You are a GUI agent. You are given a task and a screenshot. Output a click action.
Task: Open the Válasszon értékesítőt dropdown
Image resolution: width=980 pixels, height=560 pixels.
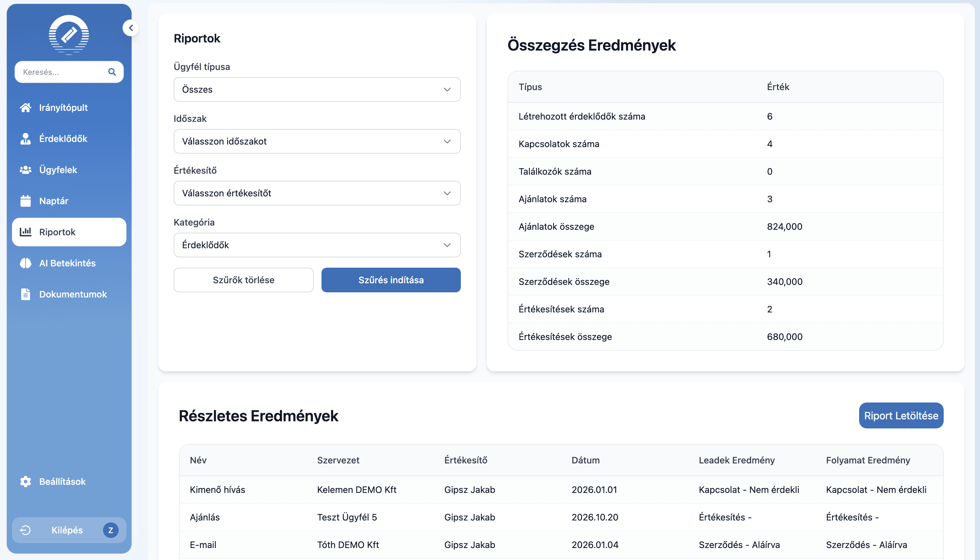317,193
